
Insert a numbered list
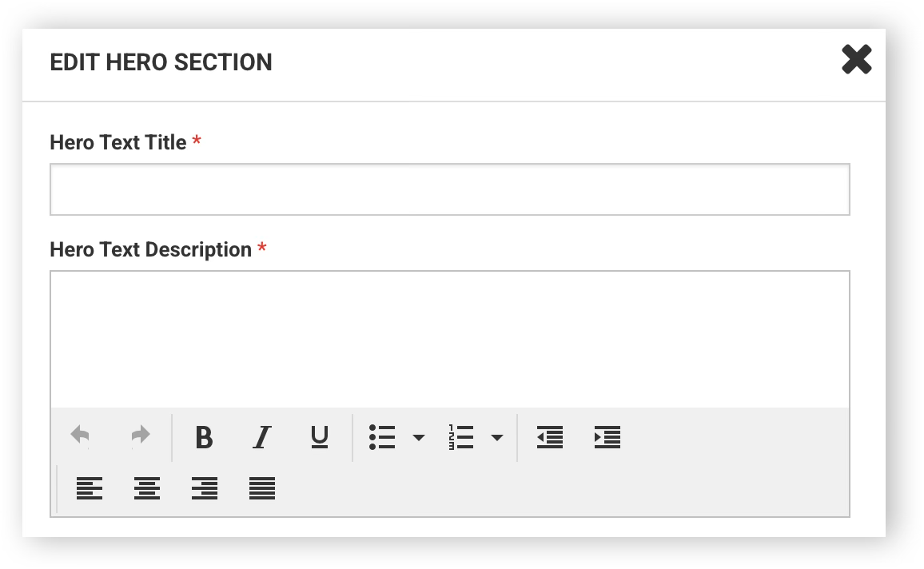pos(461,437)
